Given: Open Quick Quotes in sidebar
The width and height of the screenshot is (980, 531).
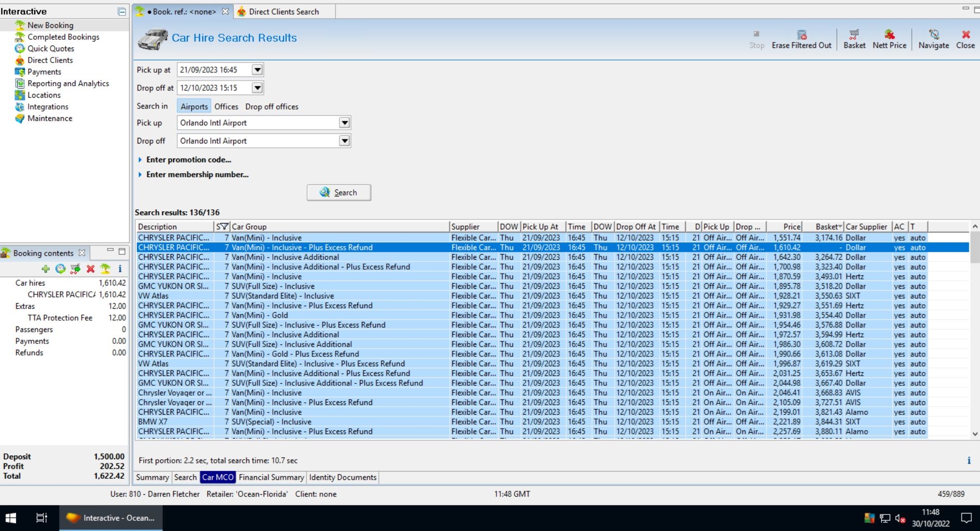Looking at the screenshot, I should pyautogui.click(x=51, y=49).
